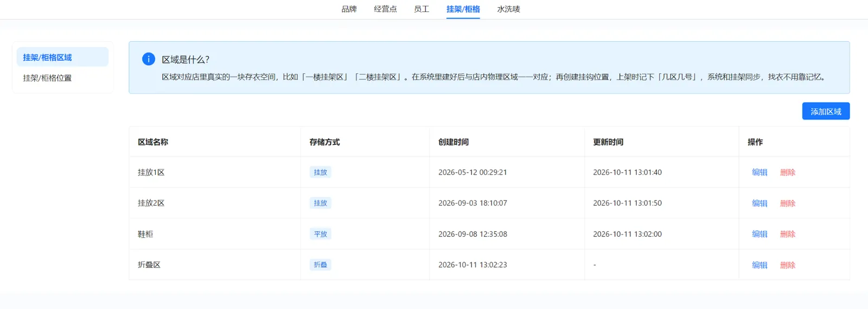
Task: Edit the 折叠区 row
Action: [759, 265]
